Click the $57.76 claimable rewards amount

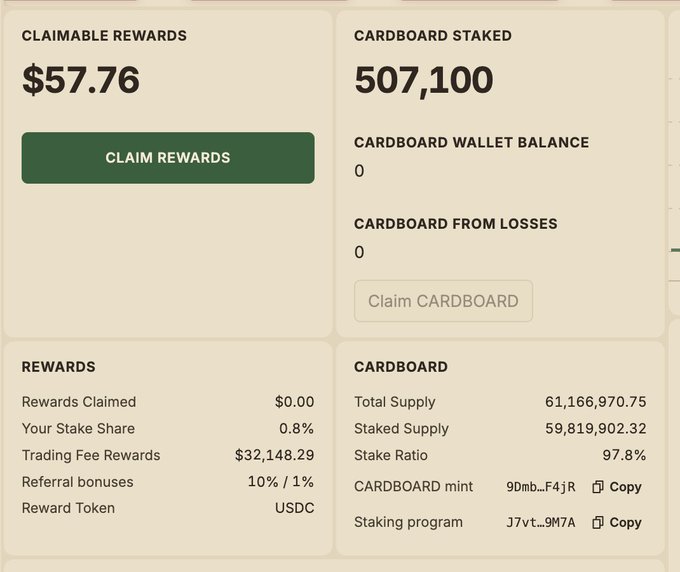81,80
